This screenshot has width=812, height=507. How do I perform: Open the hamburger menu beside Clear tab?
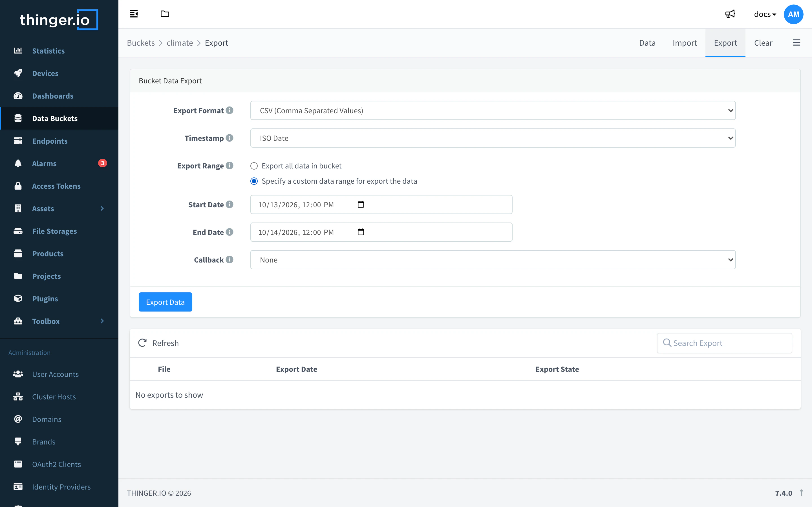pyautogui.click(x=796, y=43)
